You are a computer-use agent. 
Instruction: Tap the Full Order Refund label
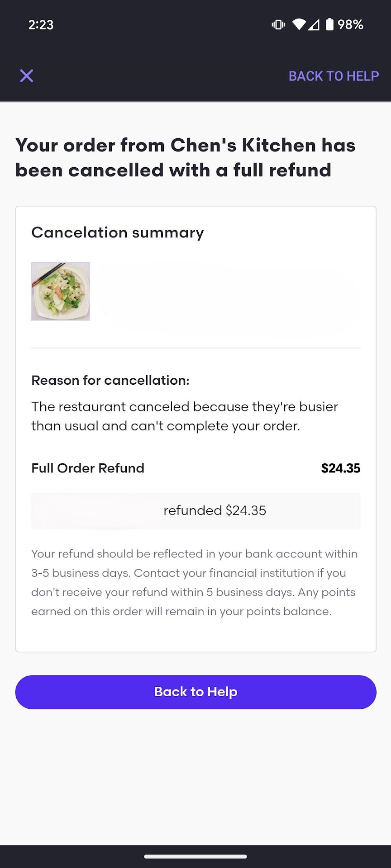(x=88, y=468)
